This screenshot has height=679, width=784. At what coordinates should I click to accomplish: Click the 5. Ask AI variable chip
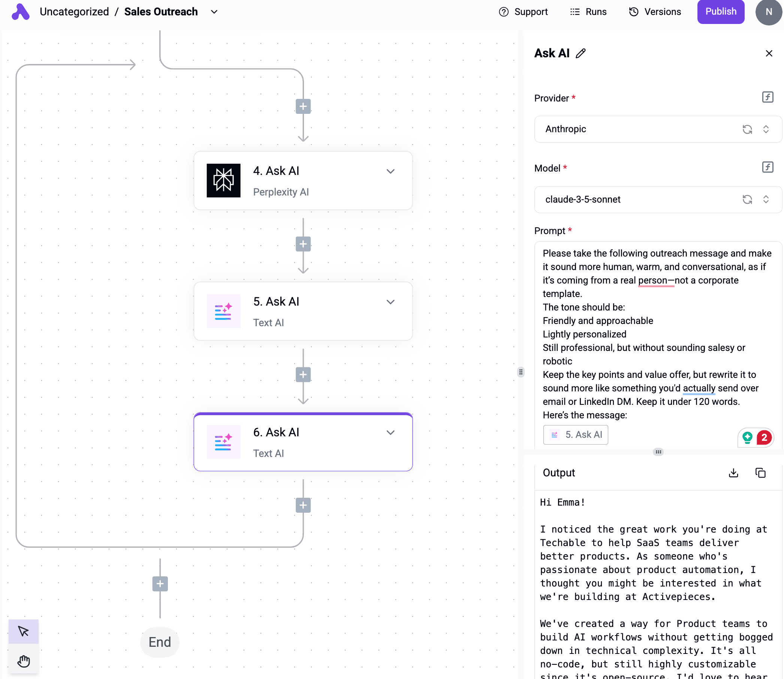click(576, 434)
